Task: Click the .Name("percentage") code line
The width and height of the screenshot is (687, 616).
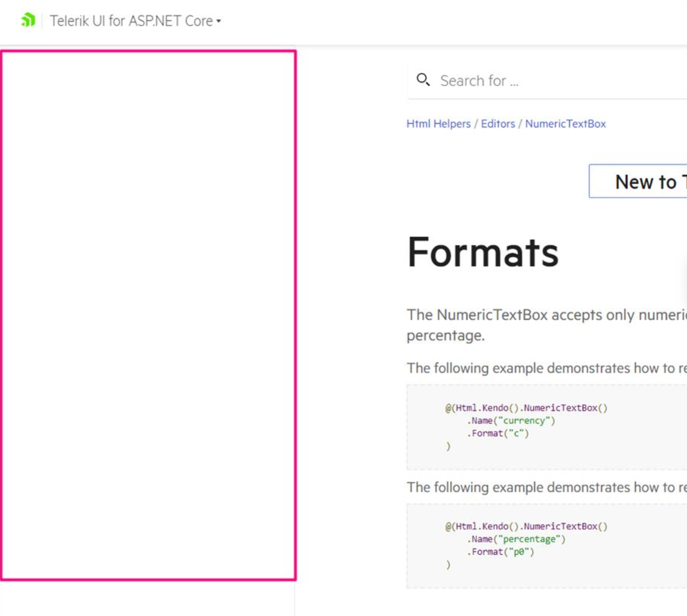Action: (516, 539)
